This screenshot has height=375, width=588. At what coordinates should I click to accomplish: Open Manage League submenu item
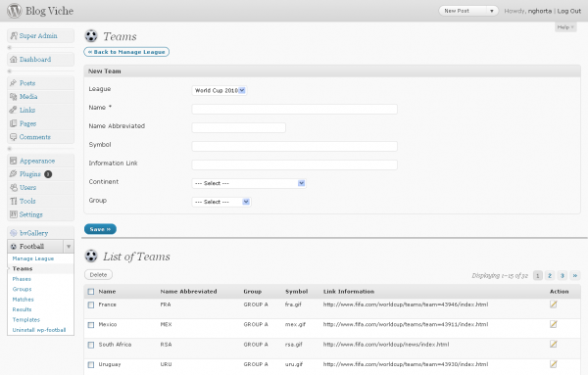click(33, 258)
